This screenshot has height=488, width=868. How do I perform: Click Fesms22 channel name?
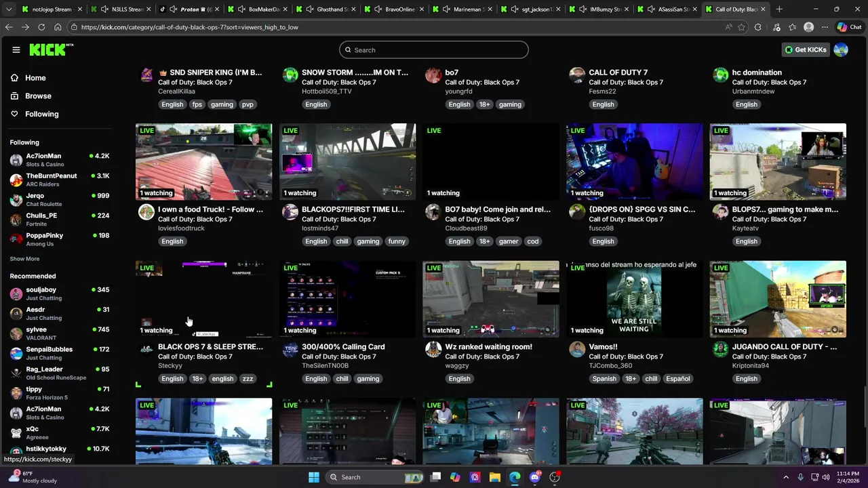click(x=602, y=91)
